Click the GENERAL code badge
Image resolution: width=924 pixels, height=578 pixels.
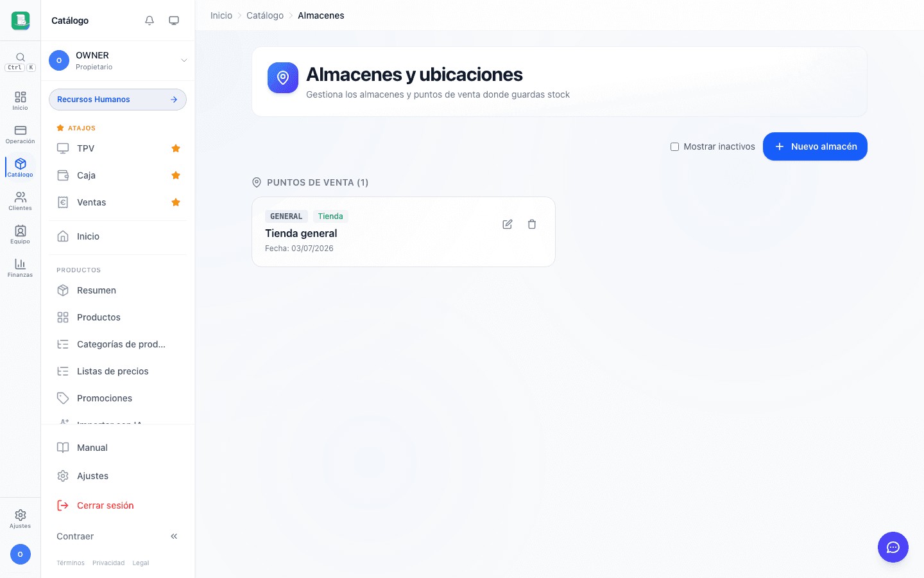coord(286,216)
